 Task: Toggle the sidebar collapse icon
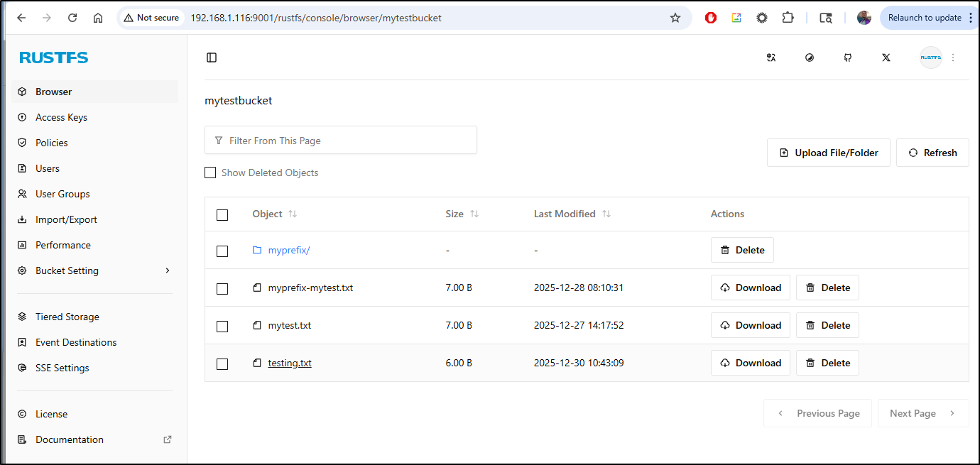[x=212, y=58]
